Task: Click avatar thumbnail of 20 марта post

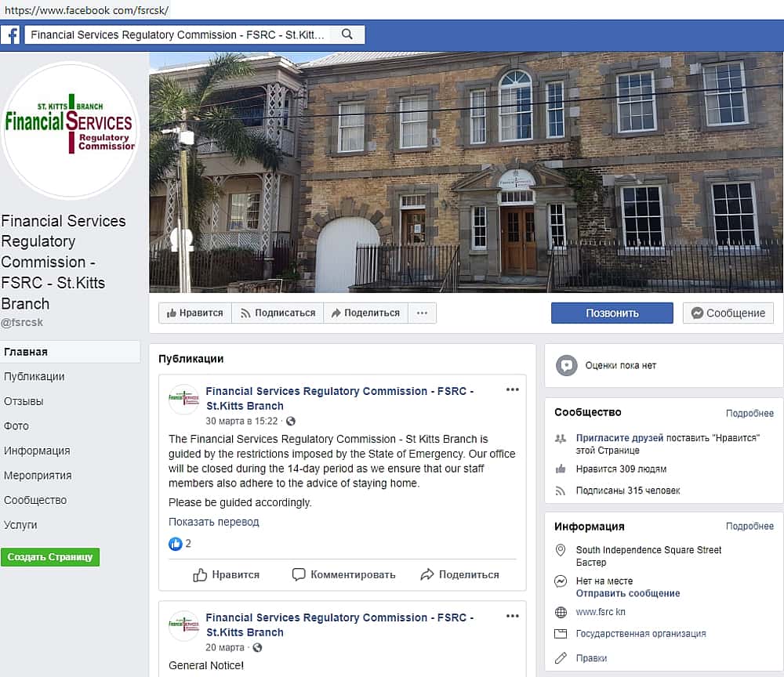Action: pos(184,625)
